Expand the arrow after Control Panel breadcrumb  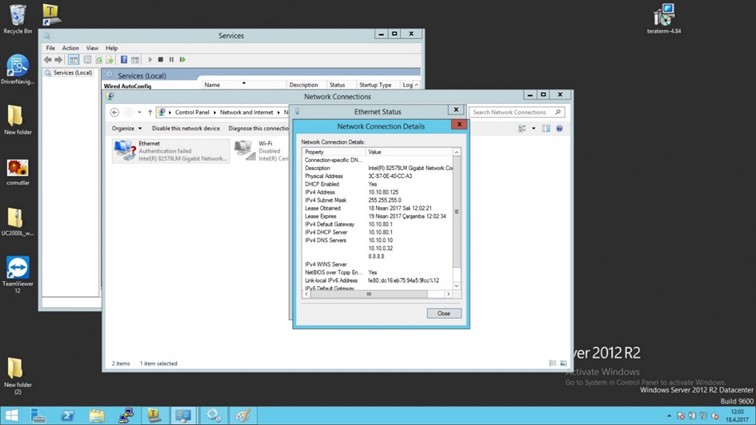(215, 112)
